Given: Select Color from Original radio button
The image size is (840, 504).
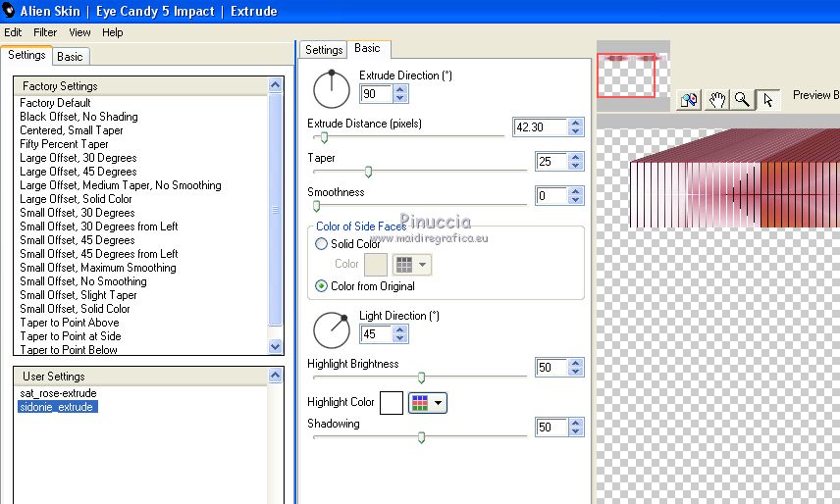Looking at the screenshot, I should (321, 286).
